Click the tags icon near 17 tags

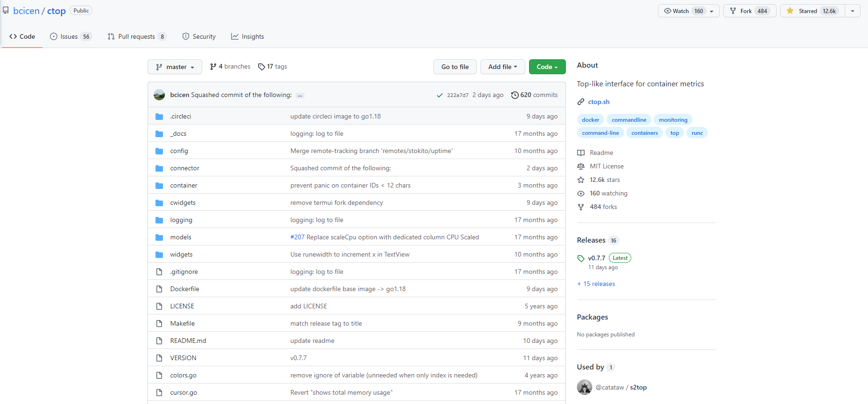(261, 67)
